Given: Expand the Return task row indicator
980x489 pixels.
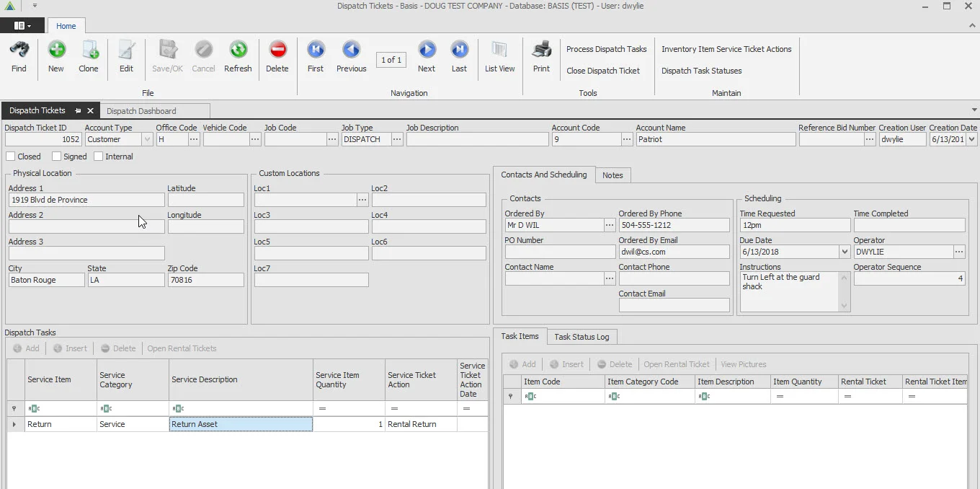Looking at the screenshot, I should [14, 424].
